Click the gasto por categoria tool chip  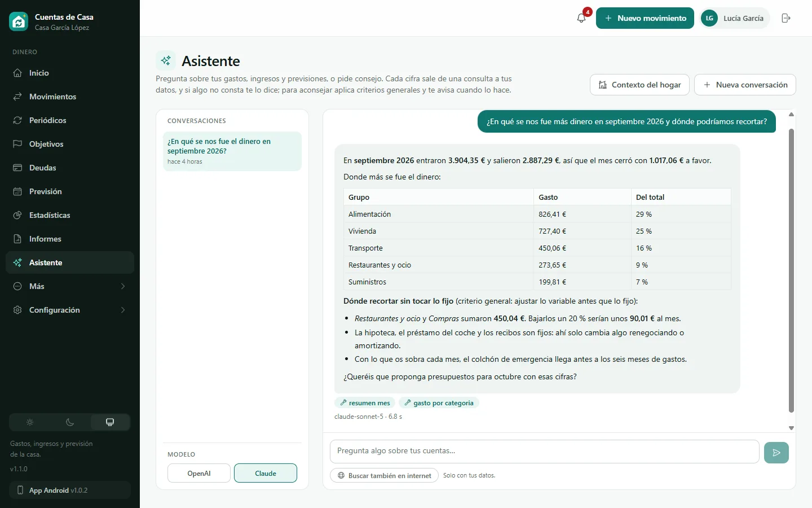[439, 403]
